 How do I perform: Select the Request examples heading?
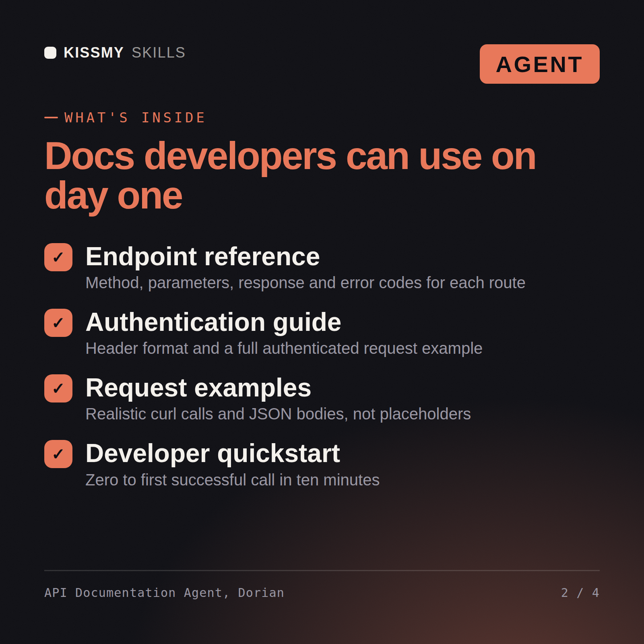pos(198,388)
